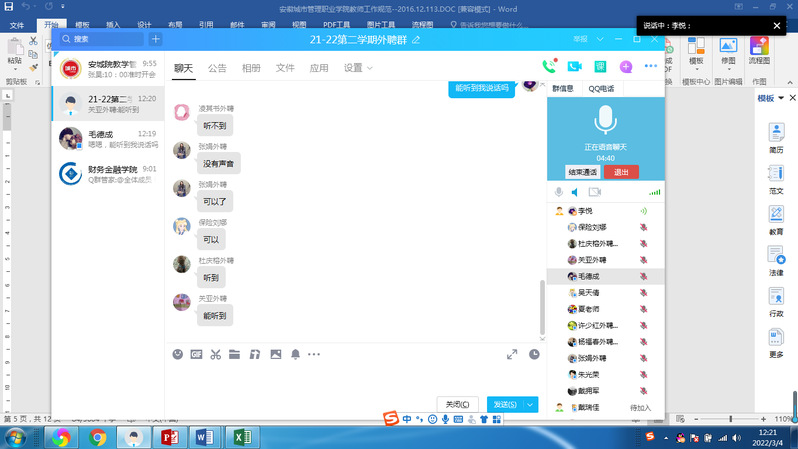This screenshot has height=449, width=798.
Task: Click the 发送(S) button
Action: 505,405
